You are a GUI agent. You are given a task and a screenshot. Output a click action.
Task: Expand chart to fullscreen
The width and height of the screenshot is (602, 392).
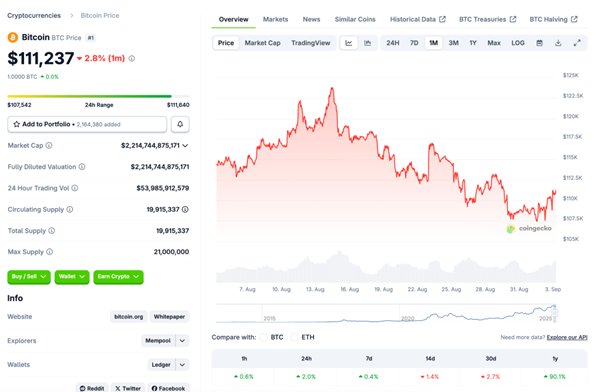[577, 43]
